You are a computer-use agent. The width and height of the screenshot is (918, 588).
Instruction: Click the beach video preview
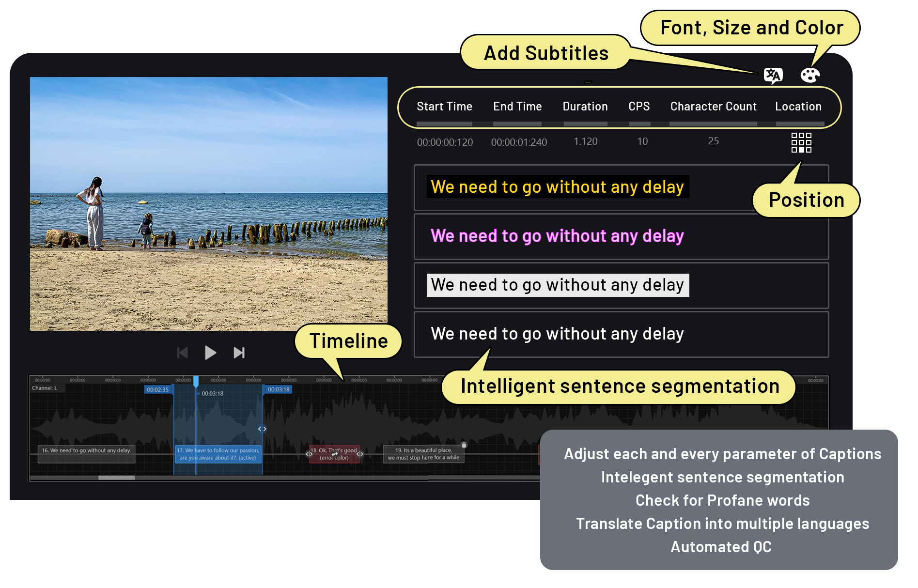tap(209, 204)
